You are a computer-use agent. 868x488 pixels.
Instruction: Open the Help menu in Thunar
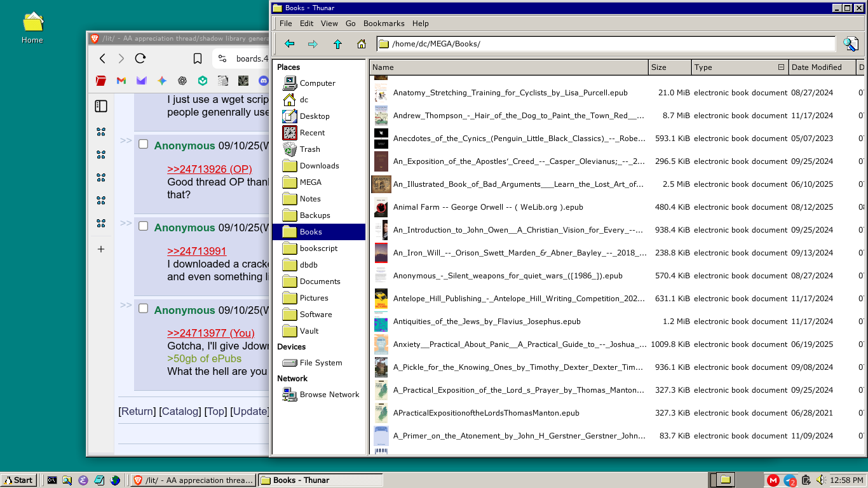coord(421,24)
